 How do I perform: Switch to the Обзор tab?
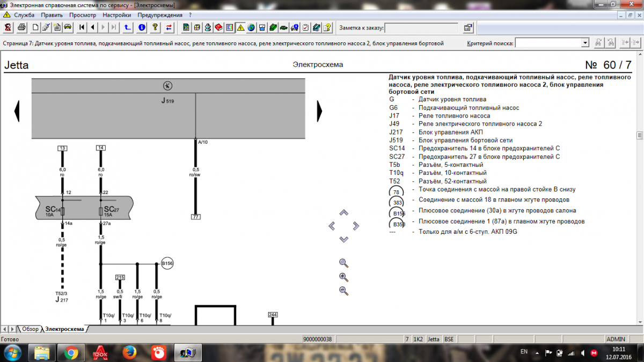[x=30, y=329]
